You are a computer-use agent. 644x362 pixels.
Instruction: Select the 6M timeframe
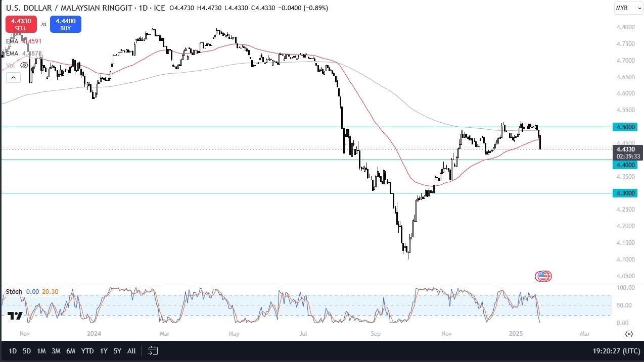pos(71,351)
